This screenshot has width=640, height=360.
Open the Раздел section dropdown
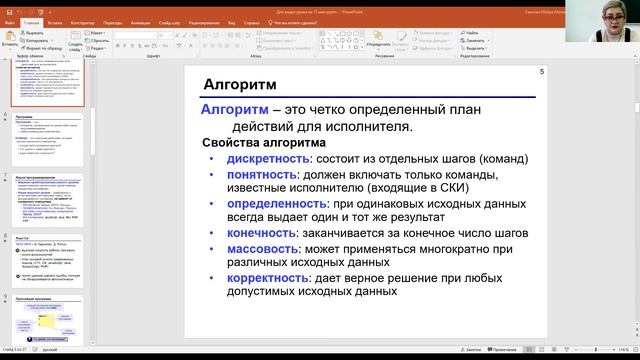(95, 48)
